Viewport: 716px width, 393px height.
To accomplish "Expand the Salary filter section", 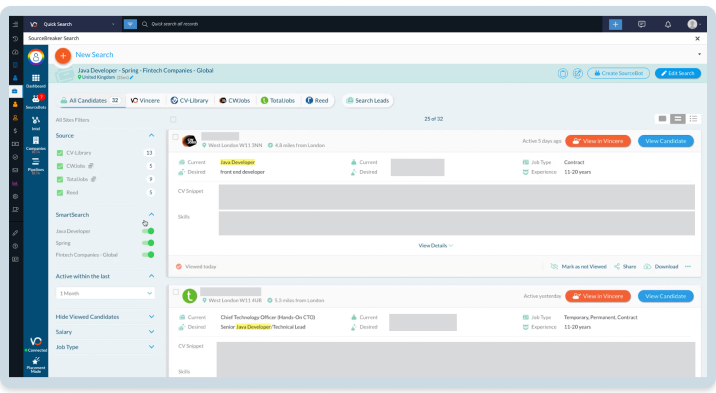I will click(x=105, y=332).
